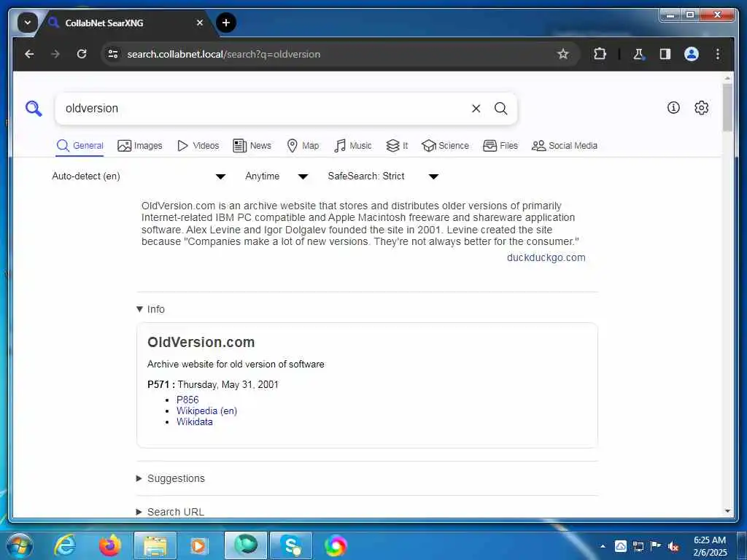The image size is (747, 560).
Task: Open the Wikidata link
Action: click(x=194, y=422)
